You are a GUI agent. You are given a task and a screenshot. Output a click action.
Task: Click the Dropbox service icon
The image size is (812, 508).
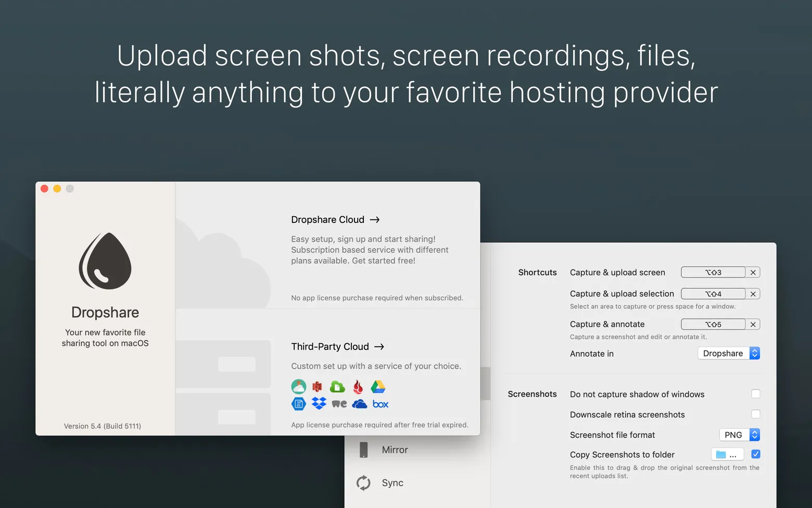tap(319, 404)
